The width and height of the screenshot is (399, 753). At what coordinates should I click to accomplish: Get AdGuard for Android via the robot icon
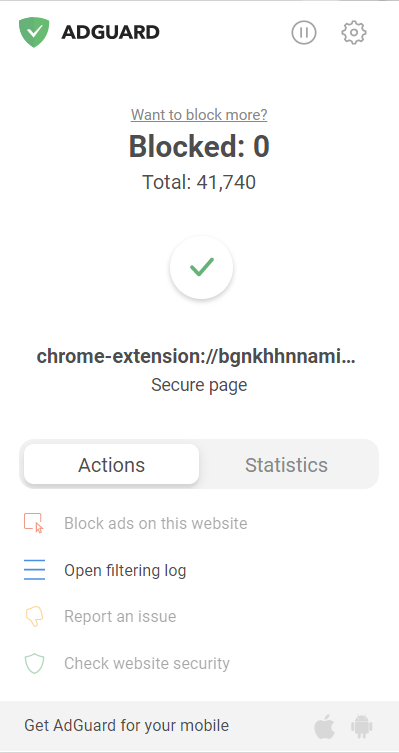click(x=362, y=726)
